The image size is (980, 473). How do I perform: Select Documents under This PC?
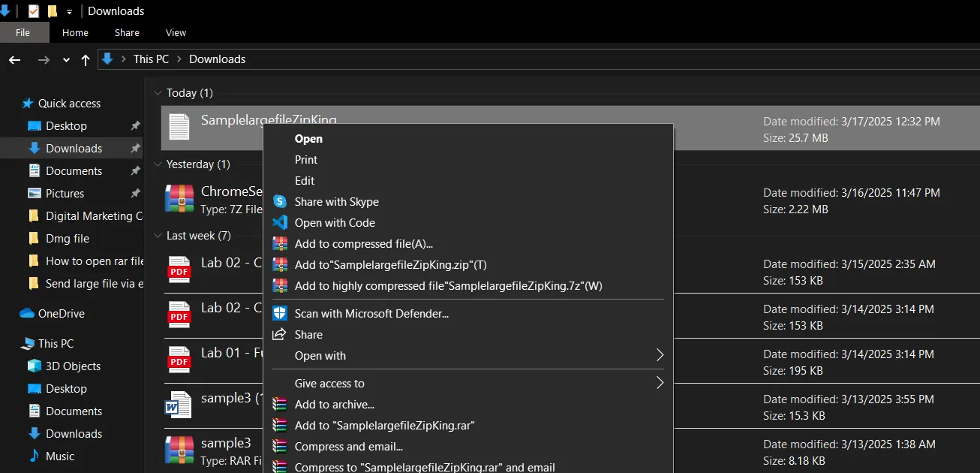pos(74,411)
